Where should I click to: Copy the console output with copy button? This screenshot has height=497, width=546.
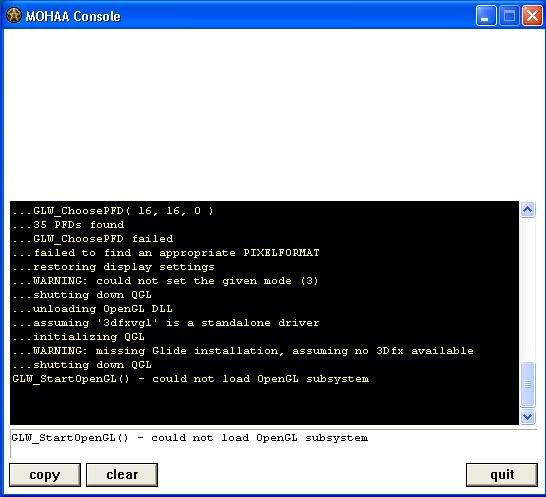coord(45,475)
